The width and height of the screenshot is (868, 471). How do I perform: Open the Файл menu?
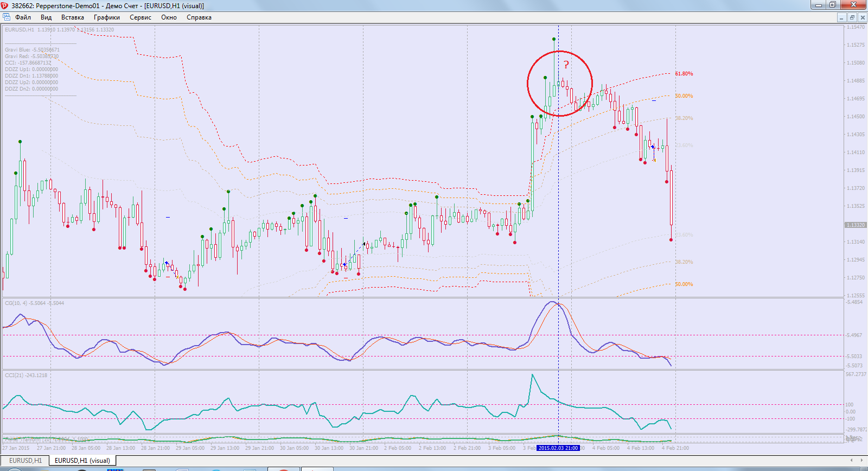point(23,17)
